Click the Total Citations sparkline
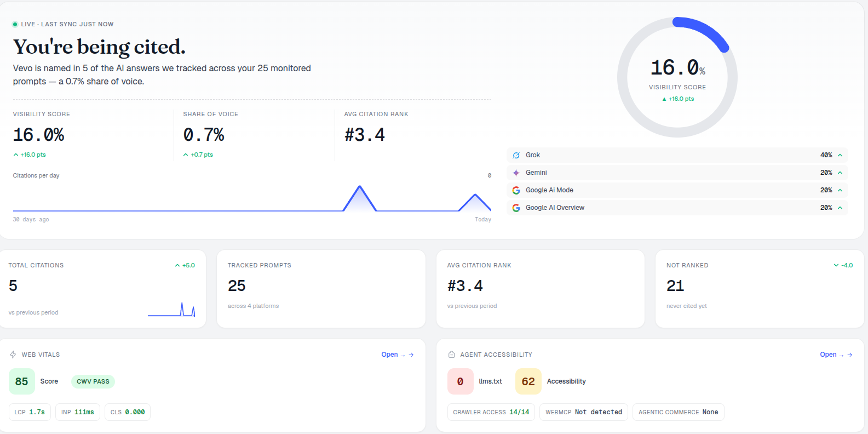This screenshot has width=868, height=434. click(171, 310)
